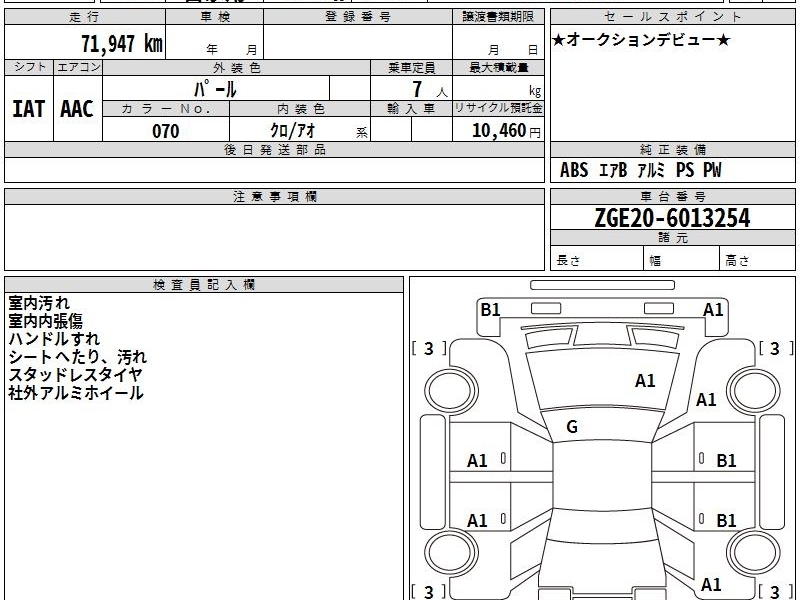Select the equipment line ABS エアB アルミ PS PW
The height and width of the screenshot is (600, 800).
pos(641,170)
